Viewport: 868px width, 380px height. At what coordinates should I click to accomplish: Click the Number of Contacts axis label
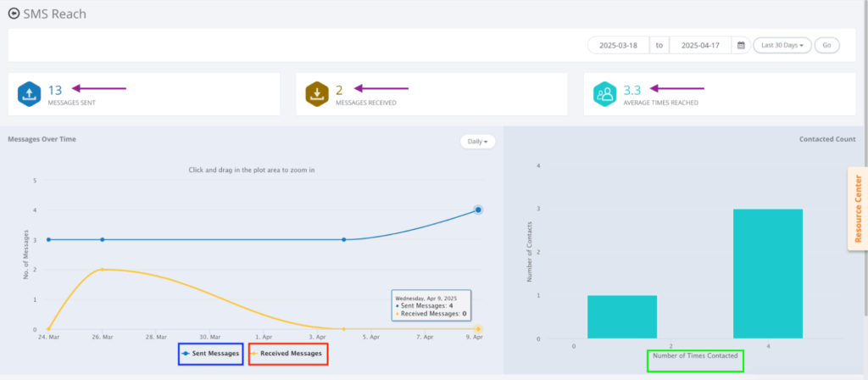click(x=529, y=252)
